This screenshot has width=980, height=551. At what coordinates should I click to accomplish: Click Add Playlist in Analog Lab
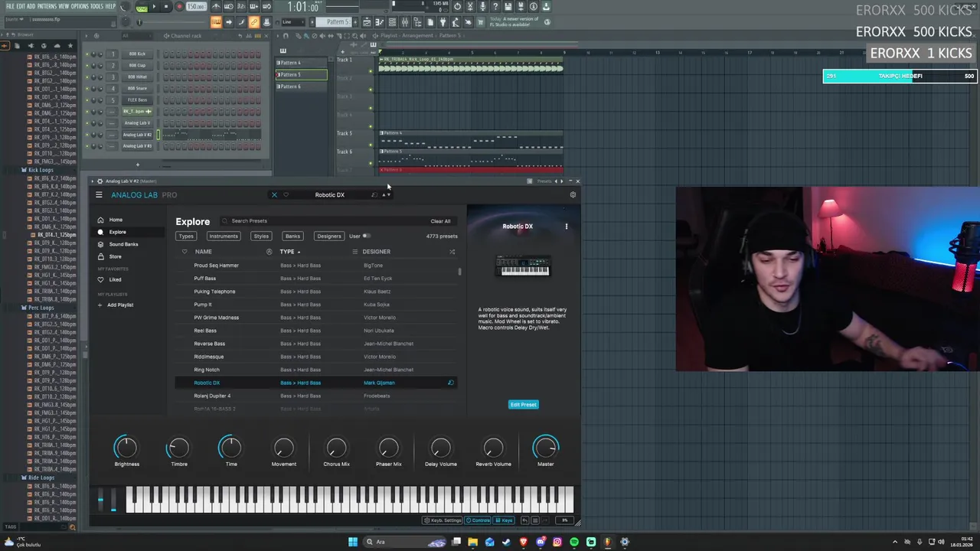119,305
